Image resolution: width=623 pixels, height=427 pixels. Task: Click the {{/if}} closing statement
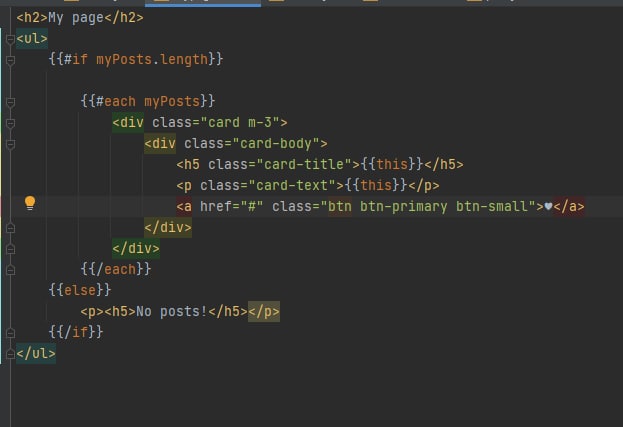pyautogui.click(x=75, y=332)
